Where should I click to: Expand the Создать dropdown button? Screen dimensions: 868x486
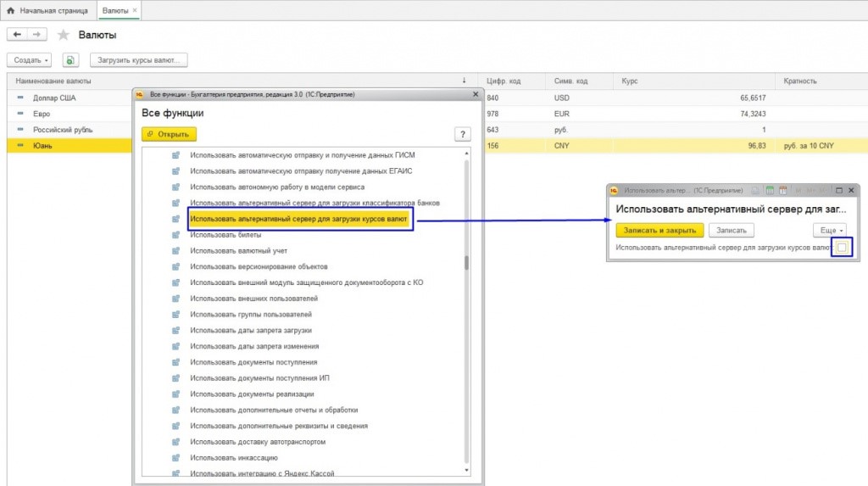click(x=30, y=60)
